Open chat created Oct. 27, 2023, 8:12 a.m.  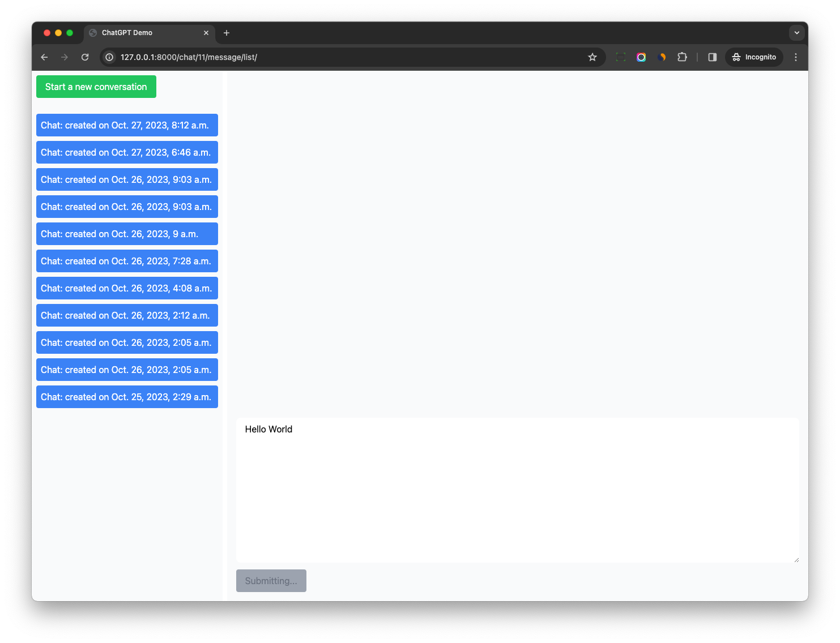coord(127,125)
